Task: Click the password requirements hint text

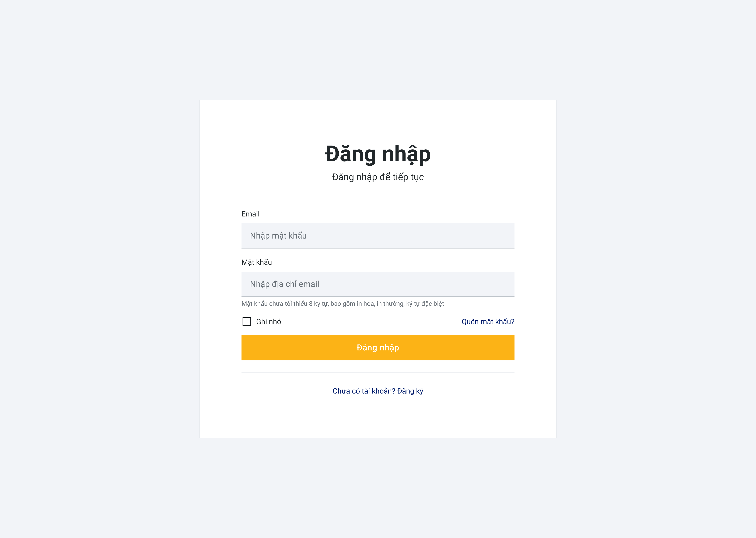Action: coord(343,304)
